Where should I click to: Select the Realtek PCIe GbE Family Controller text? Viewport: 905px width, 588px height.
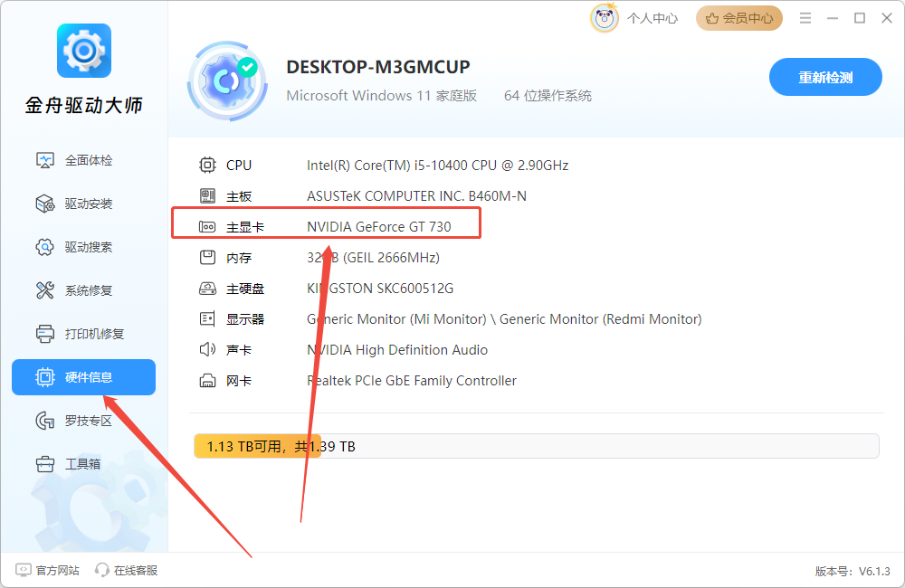coord(412,381)
